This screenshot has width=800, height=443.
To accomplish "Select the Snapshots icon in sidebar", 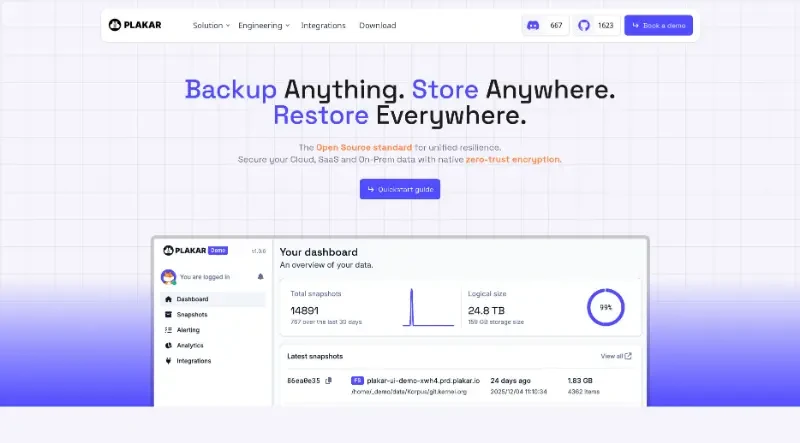I will coord(167,314).
